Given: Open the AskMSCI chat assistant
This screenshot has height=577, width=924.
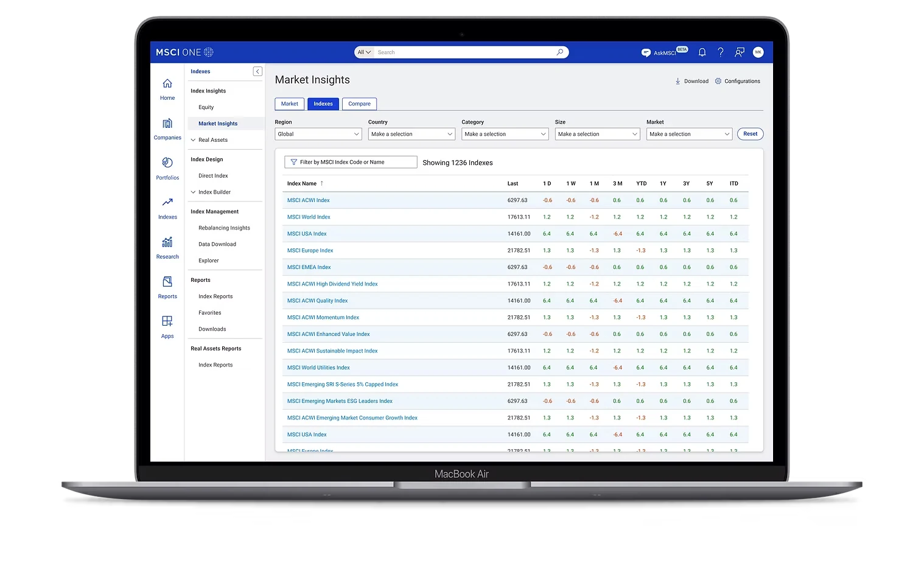Looking at the screenshot, I should (x=664, y=52).
